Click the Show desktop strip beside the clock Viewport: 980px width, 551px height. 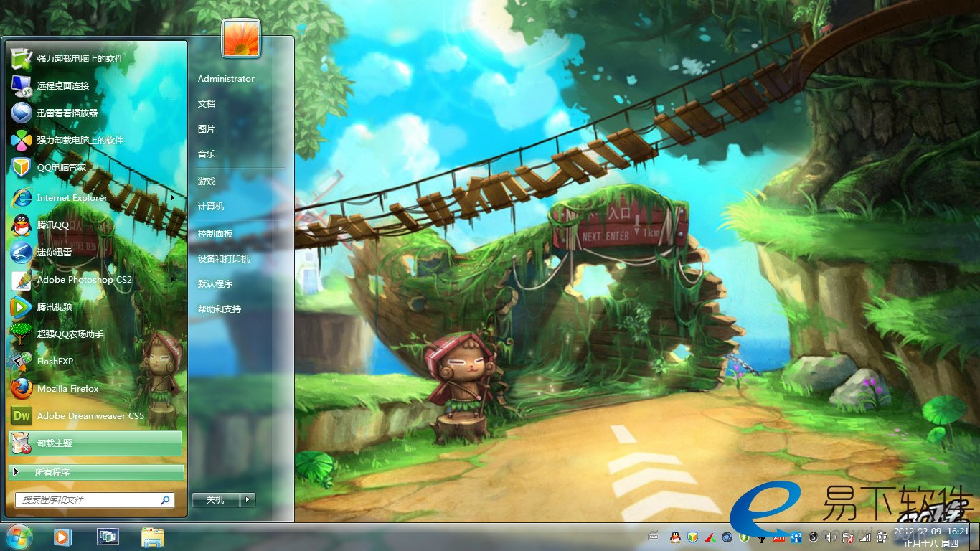point(976,537)
